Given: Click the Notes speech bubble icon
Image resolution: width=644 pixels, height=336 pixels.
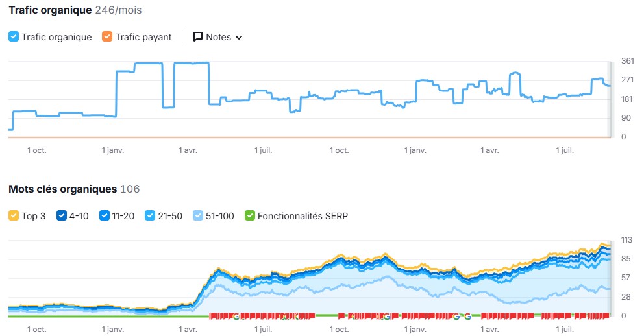Looking at the screenshot, I should point(198,37).
